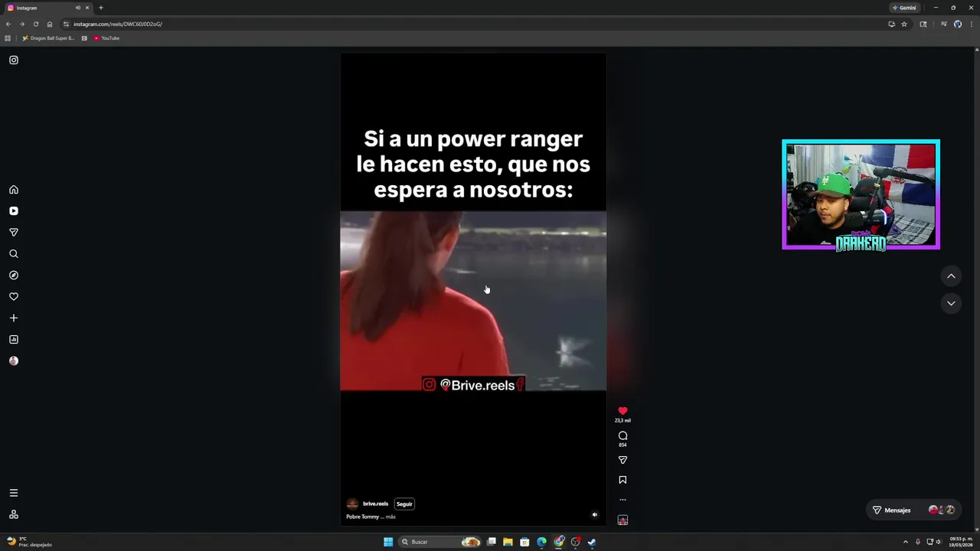The height and width of the screenshot is (551, 980).
Task: Mute tab via speaker icon on tab
Action: pyautogui.click(x=77, y=8)
